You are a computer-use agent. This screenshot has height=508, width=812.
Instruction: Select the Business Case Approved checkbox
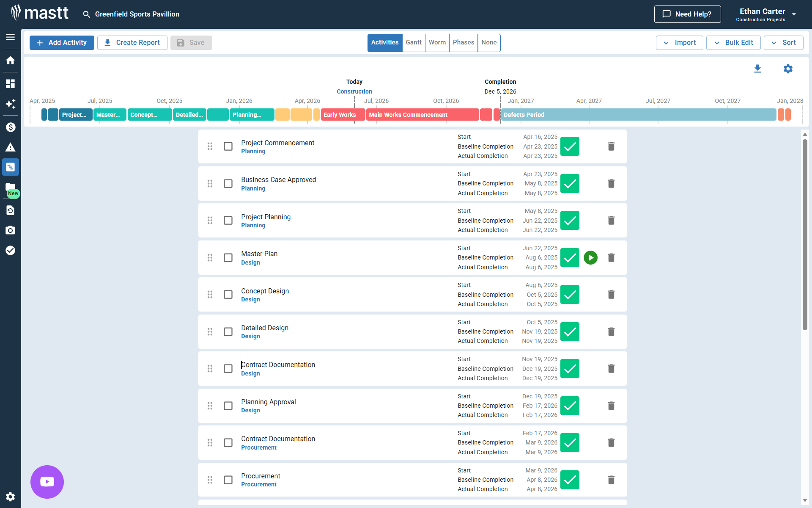pos(228,183)
